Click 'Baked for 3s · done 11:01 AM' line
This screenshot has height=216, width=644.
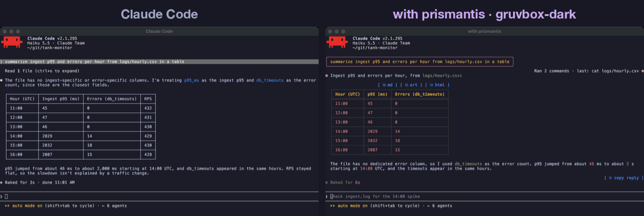[40, 182]
